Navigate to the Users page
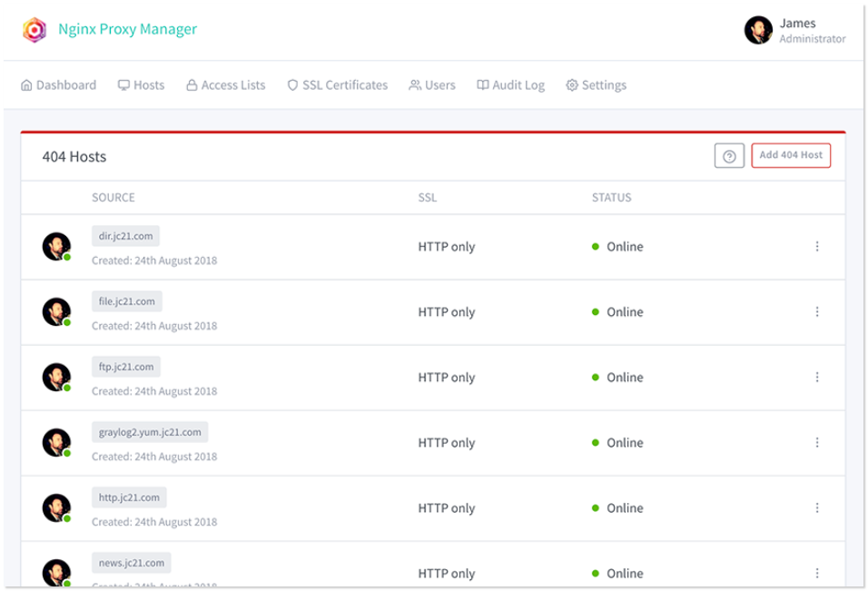Viewport: 868px width, 591px height. point(432,85)
